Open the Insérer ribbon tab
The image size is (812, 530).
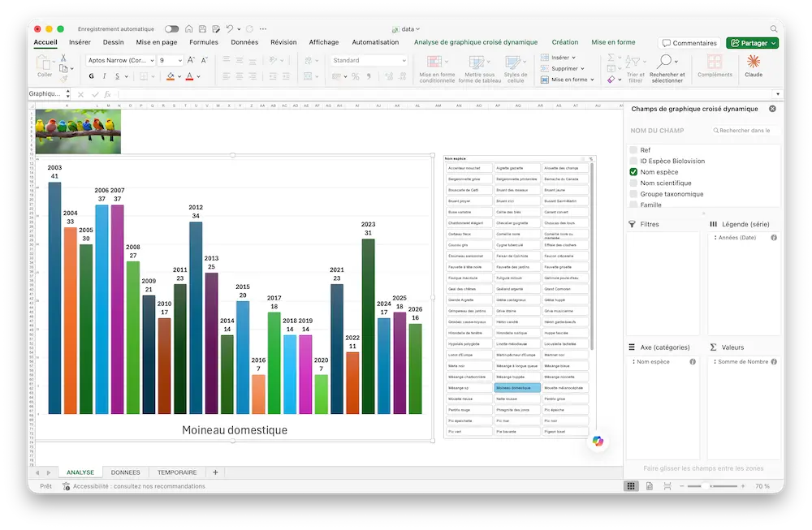[x=80, y=42]
